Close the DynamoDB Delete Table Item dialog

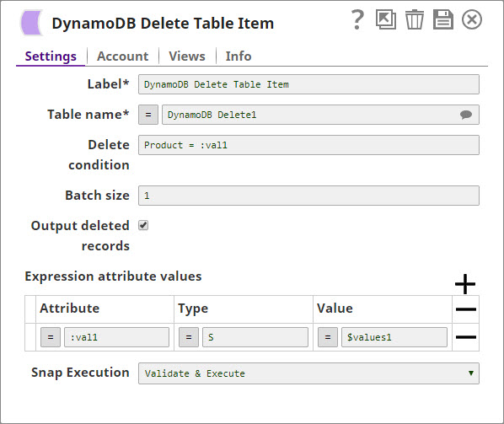coord(471,19)
